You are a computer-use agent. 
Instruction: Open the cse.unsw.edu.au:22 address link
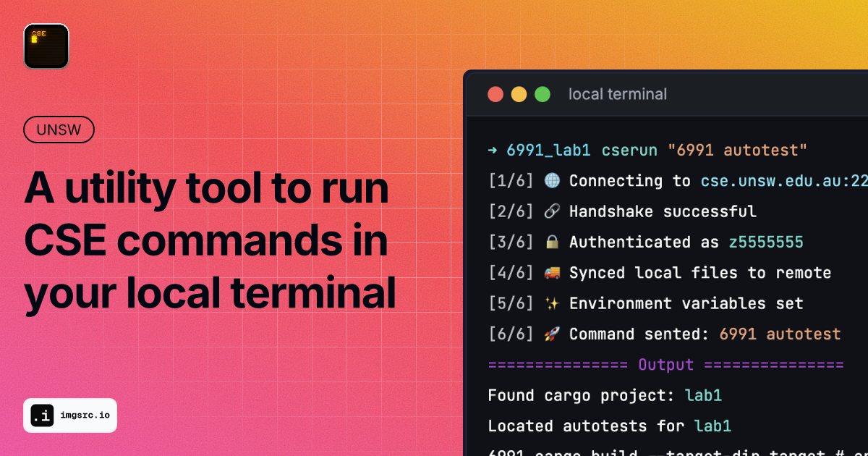(x=783, y=180)
